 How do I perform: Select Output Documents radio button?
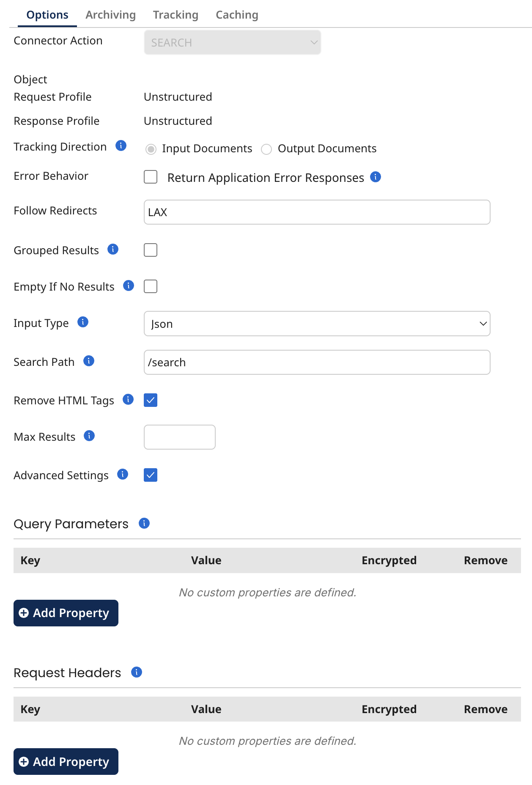click(x=266, y=149)
